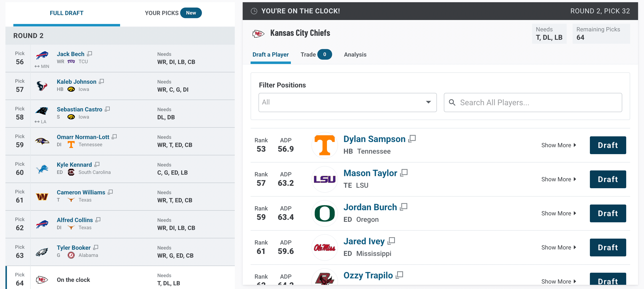The image size is (644, 289).
Task: Open Kaleb Johnson player link
Action: click(77, 82)
